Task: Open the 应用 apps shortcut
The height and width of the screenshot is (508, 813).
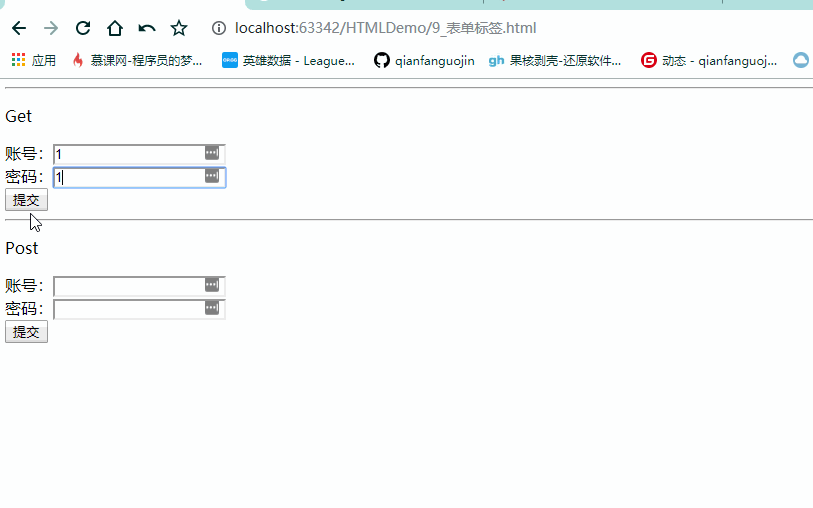Action: [33, 61]
